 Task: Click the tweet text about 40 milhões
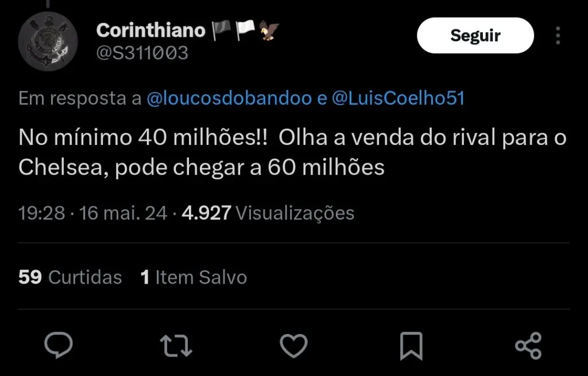[292, 152]
